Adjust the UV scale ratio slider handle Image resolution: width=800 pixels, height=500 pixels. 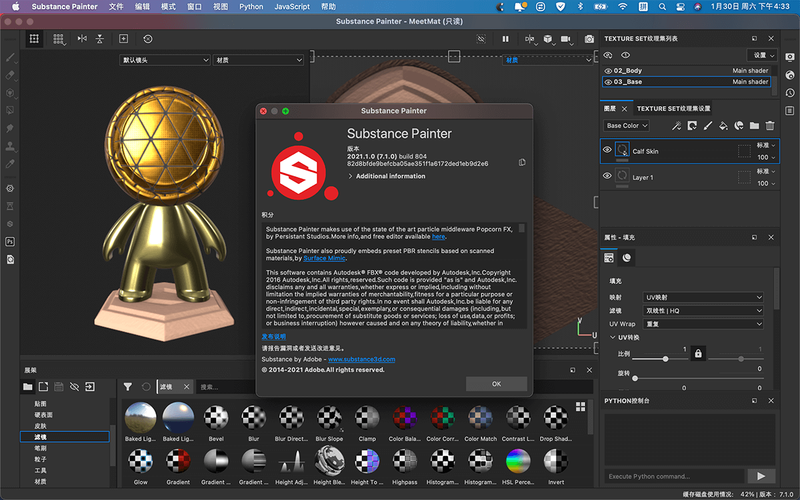pos(665,359)
